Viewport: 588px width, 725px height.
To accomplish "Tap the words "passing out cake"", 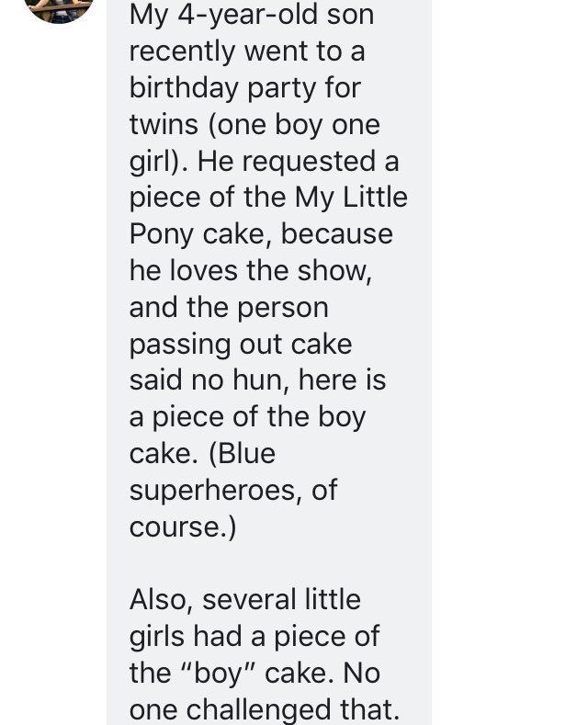I will tap(241, 345).
